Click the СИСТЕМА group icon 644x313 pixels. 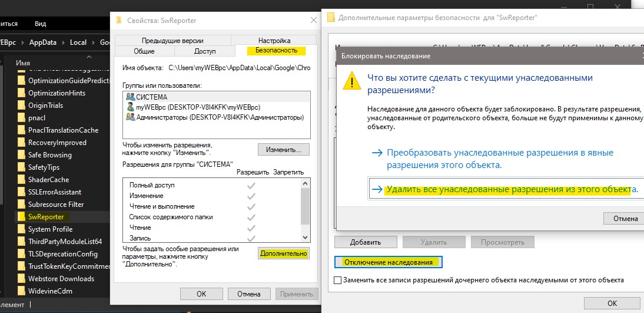click(x=130, y=97)
